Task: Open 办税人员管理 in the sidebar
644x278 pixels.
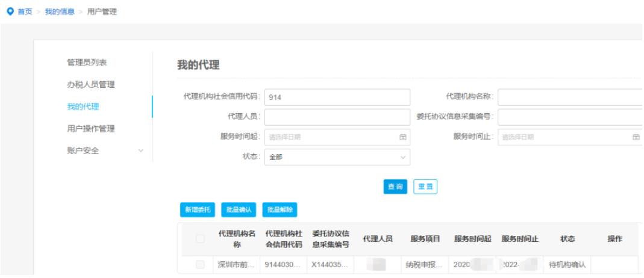Action: pos(90,85)
